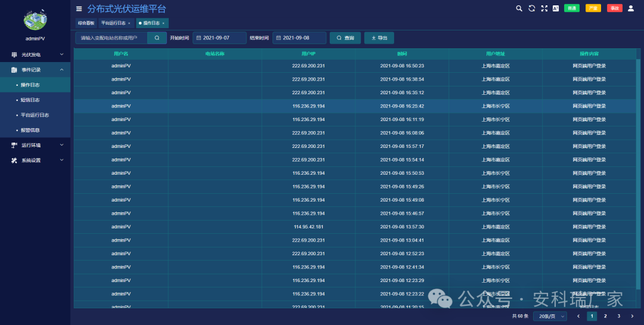
Task: Expand the 光伏发电 sidebar menu
Action: coord(35,55)
